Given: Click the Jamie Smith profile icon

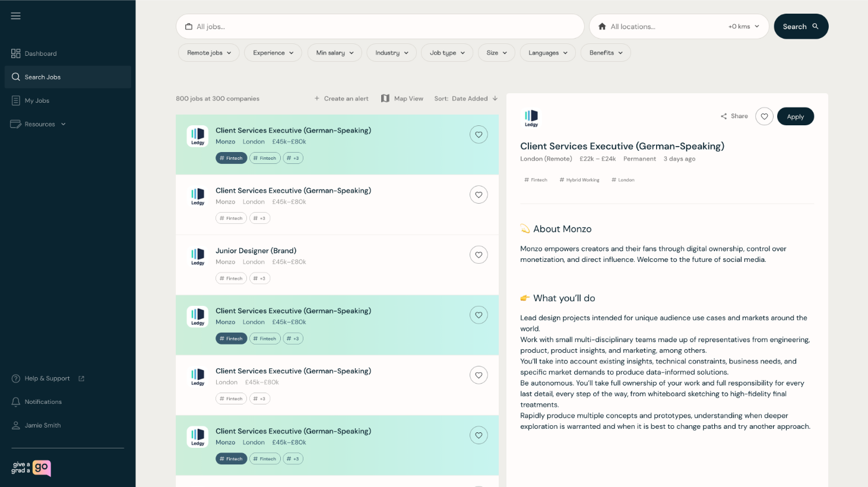Looking at the screenshot, I should (x=15, y=425).
